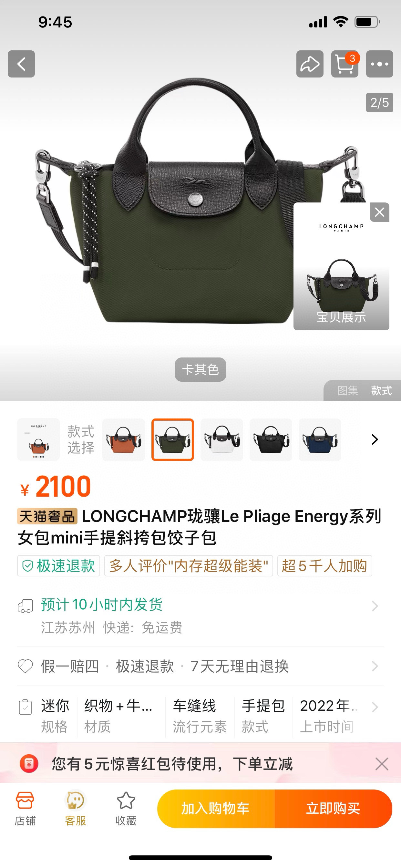This screenshot has height=868, width=401.
Task: Expand more style options arrow
Action: 375,439
